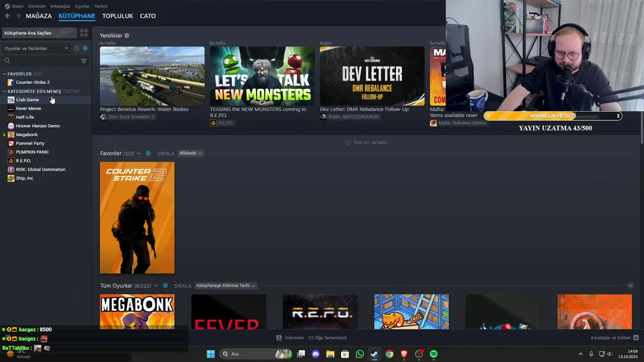644x362 pixels.
Task: Select Counter-Strike 2 in sidebar
Action: click(x=33, y=82)
